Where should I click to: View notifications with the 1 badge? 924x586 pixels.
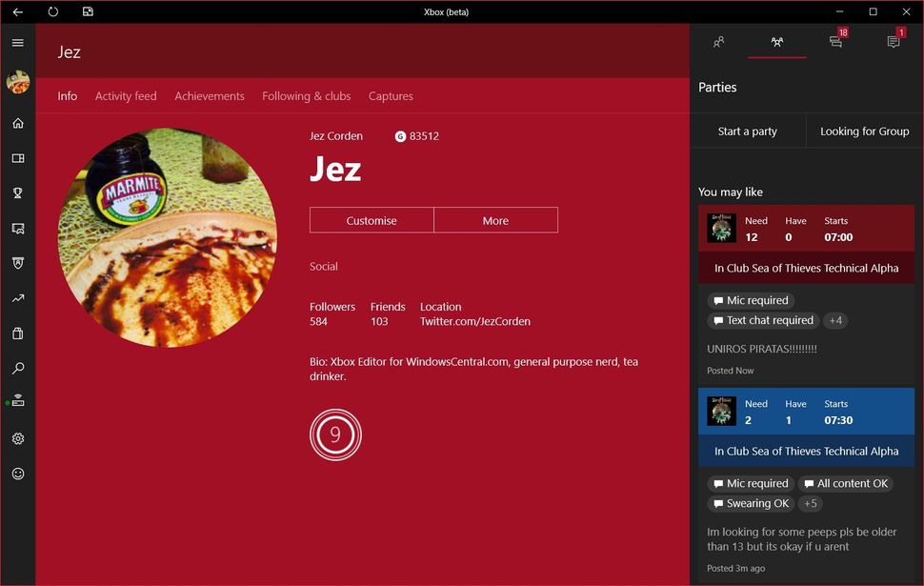tap(893, 43)
